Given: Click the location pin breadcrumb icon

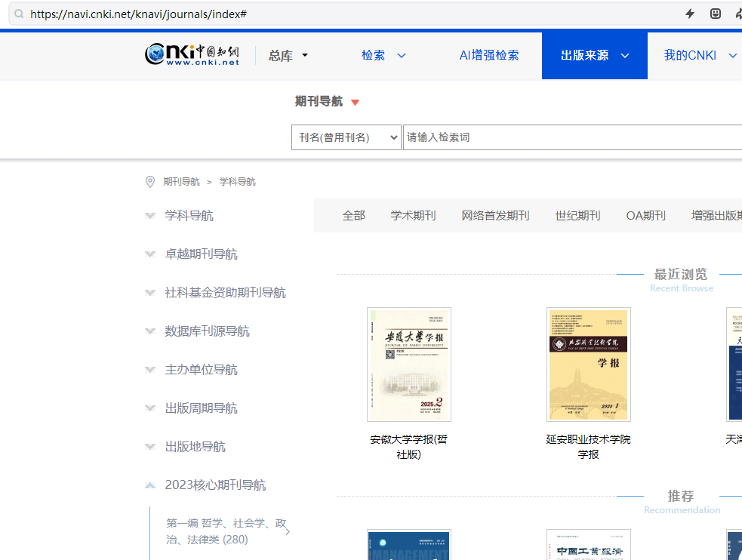Looking at the screenshot, I should point(150,182).
